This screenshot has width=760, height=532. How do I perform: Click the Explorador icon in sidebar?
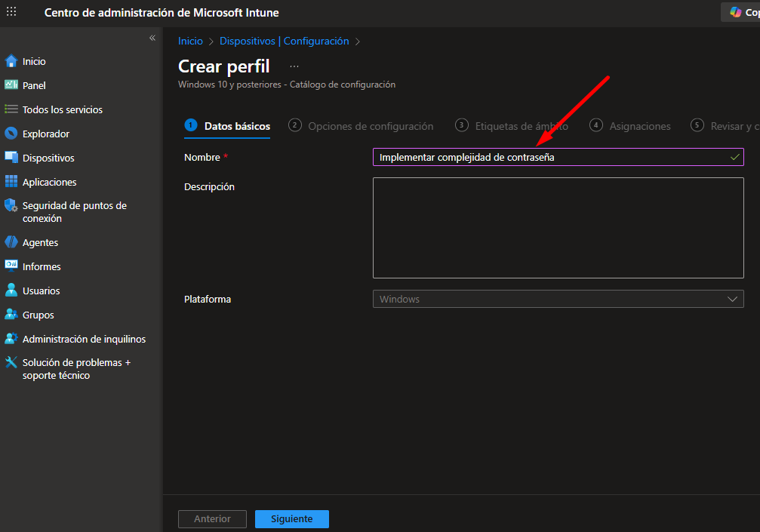[x=11, y=134]
